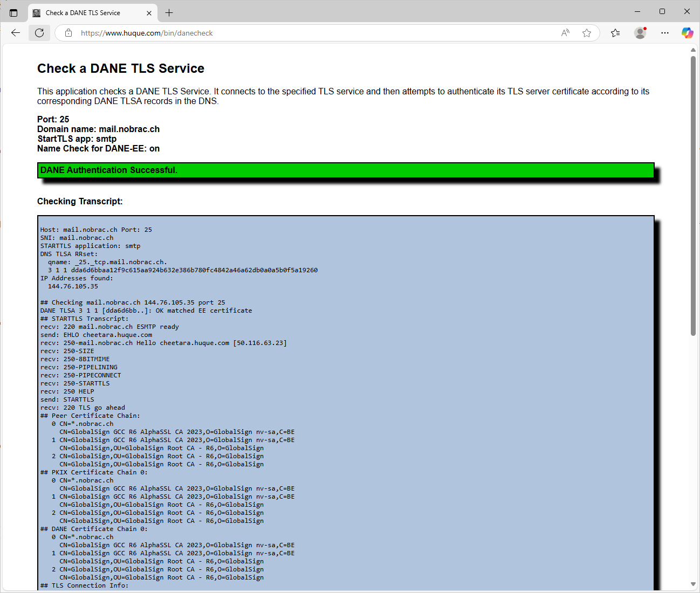Click the ## Checking mail.nobrac.ch 144.76.105.35 port 25 line
Viewport: 700px width, 593px height.
(x=133, y=302)
